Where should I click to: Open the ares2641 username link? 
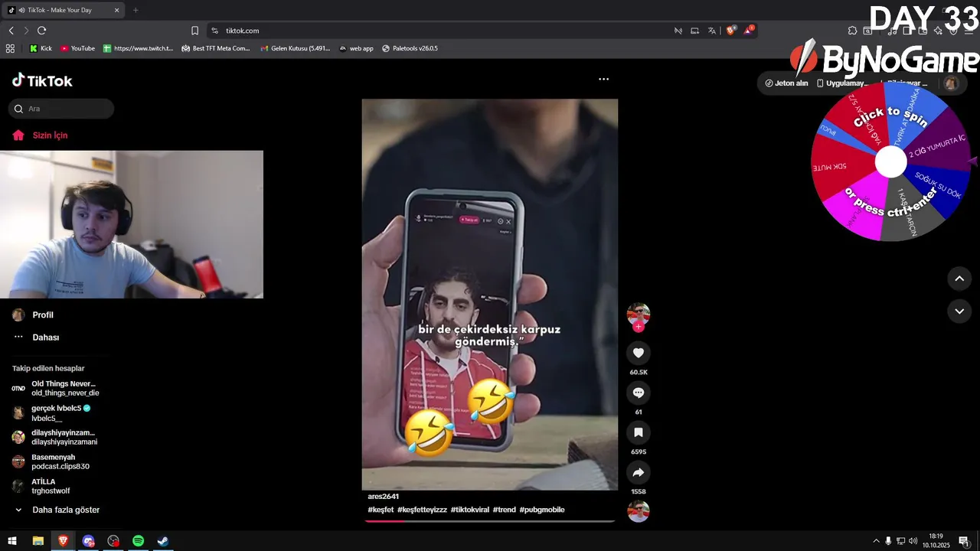click(x=384, y=497)
